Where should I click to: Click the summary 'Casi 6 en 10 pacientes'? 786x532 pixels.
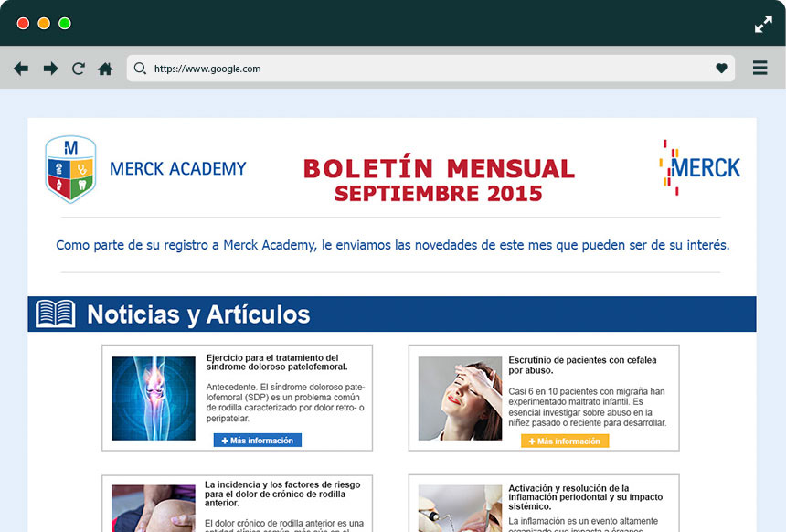(588, 407)
